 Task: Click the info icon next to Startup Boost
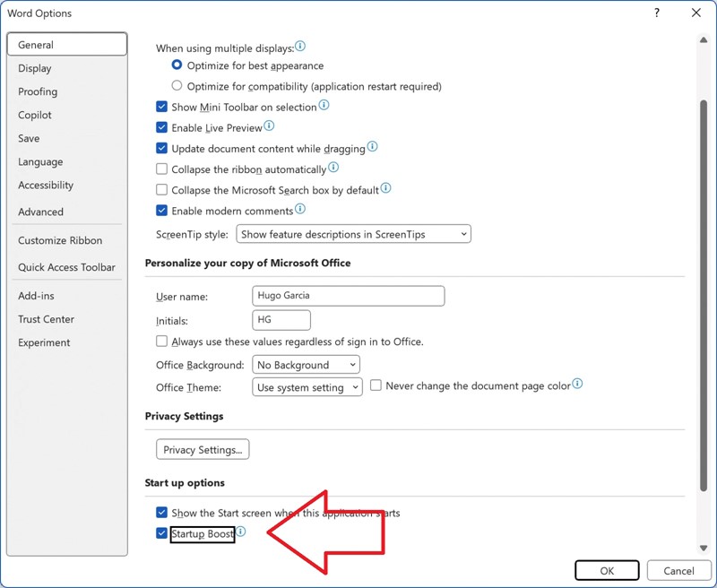pos(243,532)
